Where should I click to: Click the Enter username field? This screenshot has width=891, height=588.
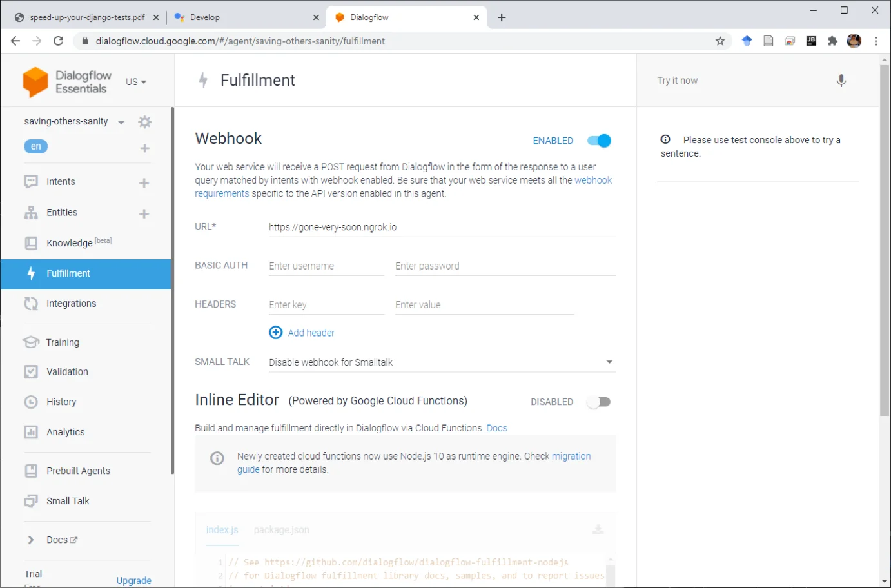coord(326,266)
